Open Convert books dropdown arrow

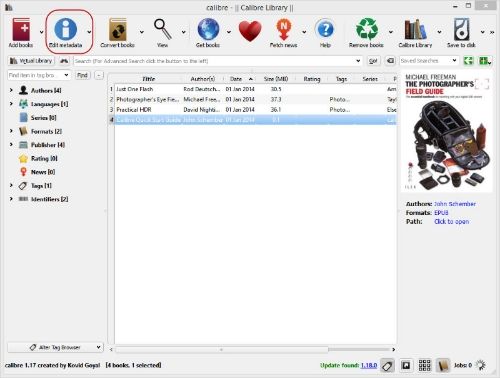[x=142, y=32]
